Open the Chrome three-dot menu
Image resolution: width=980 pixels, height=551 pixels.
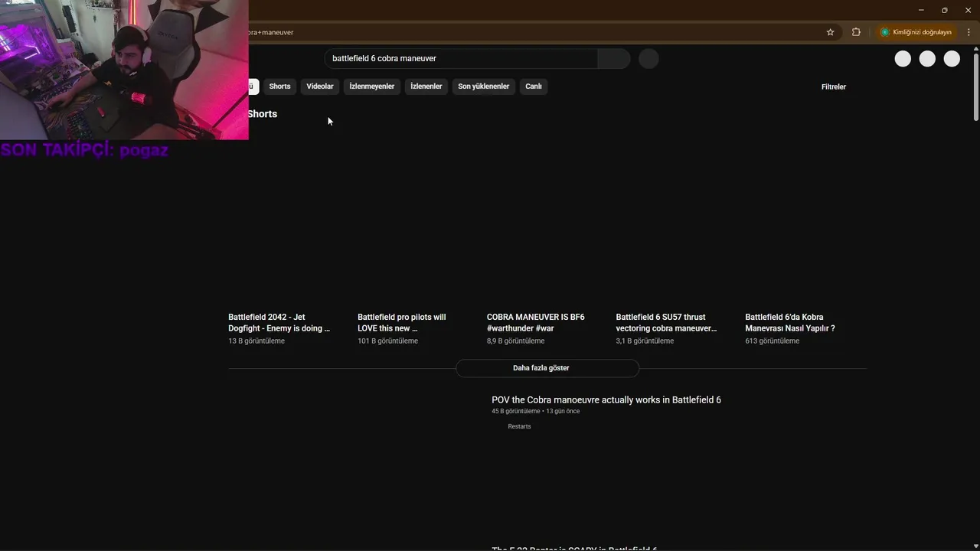969,32
